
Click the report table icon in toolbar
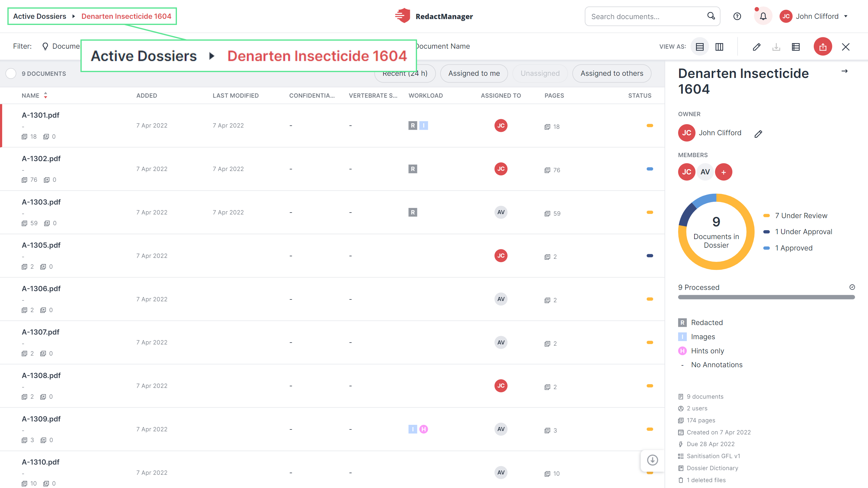(x=796, y=47)
